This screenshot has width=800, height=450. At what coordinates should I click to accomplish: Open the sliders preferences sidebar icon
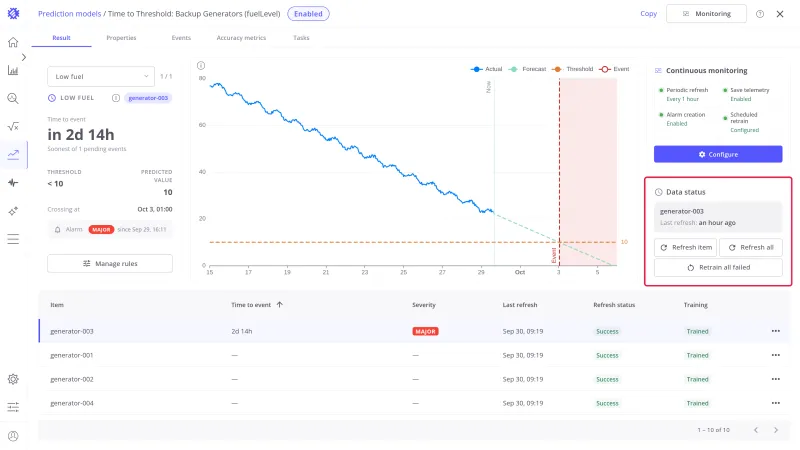click(x=13, y=407)
